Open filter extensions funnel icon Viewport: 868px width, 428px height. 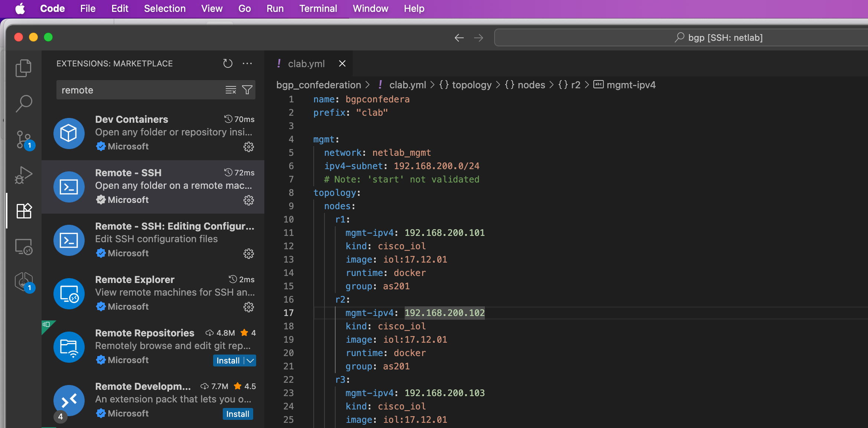click(x=247, y=90)
